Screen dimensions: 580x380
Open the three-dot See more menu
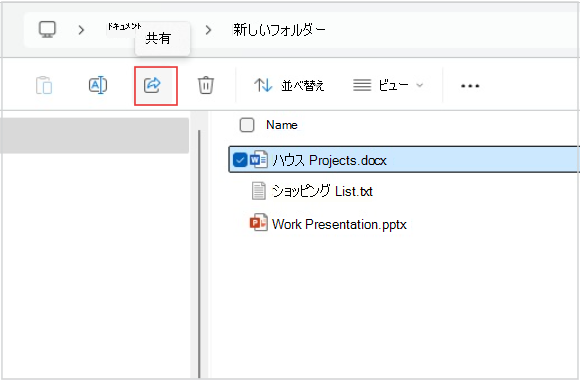[x=470, y=86]
